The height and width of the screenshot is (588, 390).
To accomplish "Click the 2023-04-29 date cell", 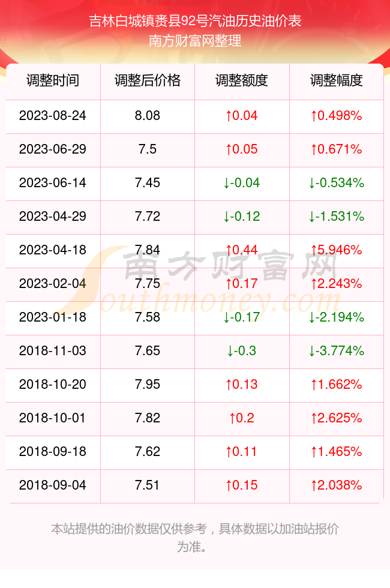I will (53, 217).
